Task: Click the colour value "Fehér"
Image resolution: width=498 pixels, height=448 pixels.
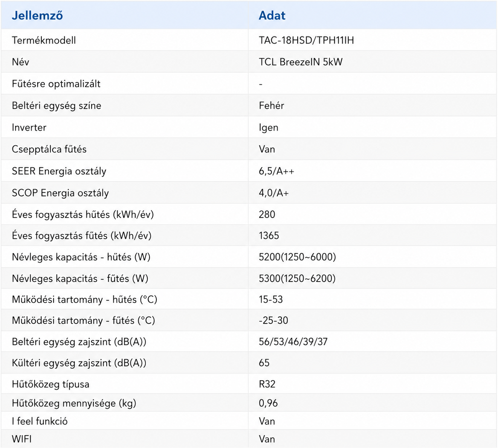Action: (x=271, y=105)
